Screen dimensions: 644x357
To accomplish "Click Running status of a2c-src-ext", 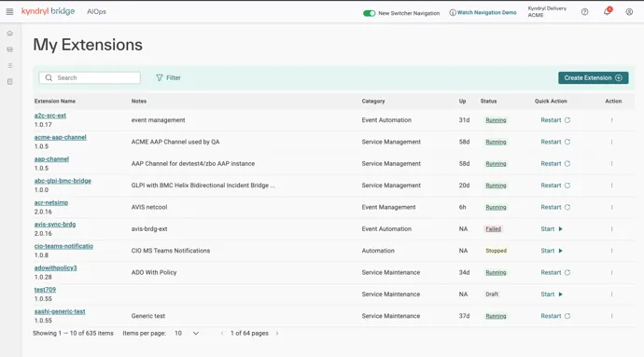I will [x=497, y=120].
